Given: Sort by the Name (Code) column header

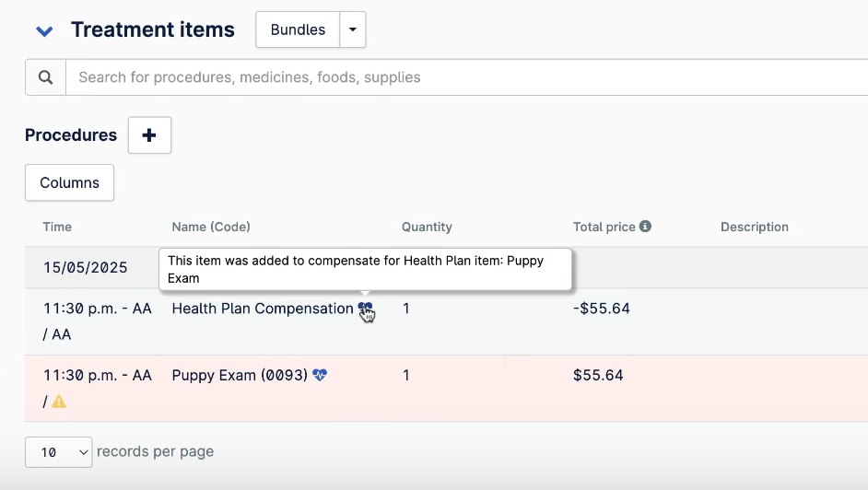Looking at the screenshot, I should tap(211, 227).
